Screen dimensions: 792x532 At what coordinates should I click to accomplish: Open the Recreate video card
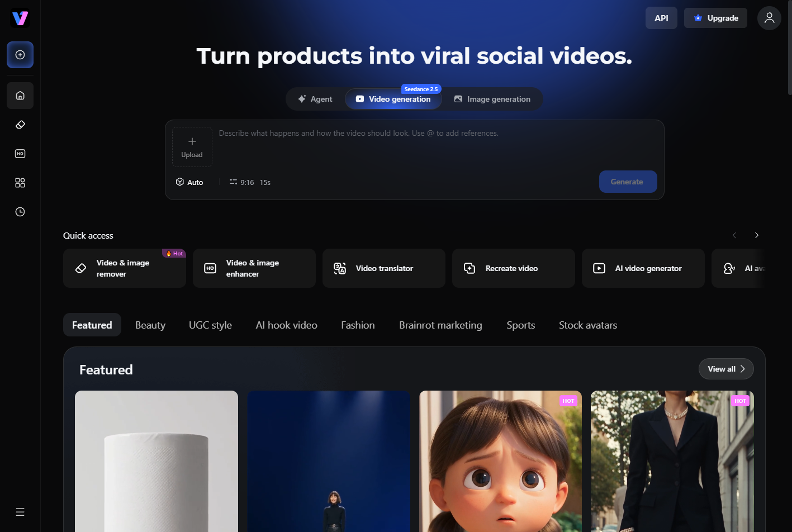click(x=514, y=268)
